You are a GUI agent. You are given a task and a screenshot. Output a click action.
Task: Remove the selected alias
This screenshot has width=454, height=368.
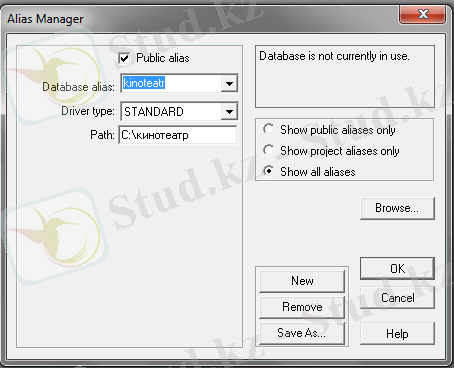pyautogui.click(x=302, y=307)
